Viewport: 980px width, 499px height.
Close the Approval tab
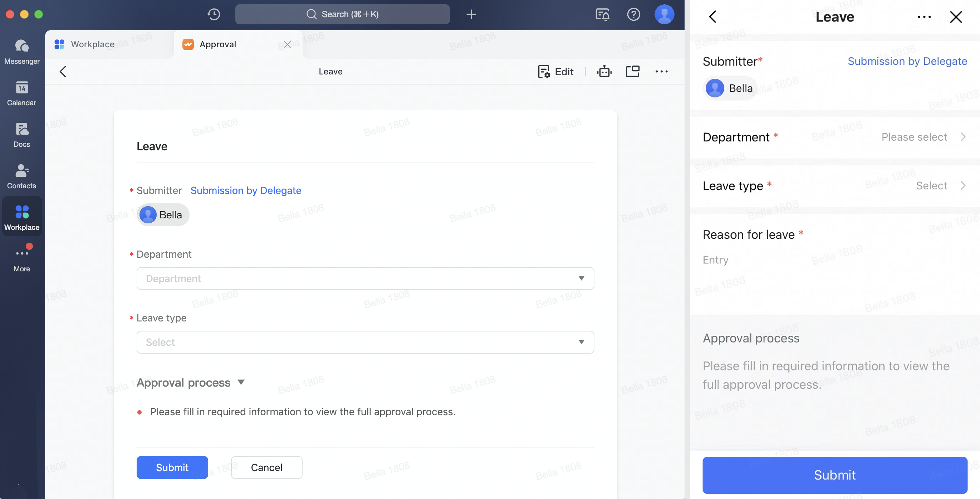pyautogui.click(x=287, y=44)
